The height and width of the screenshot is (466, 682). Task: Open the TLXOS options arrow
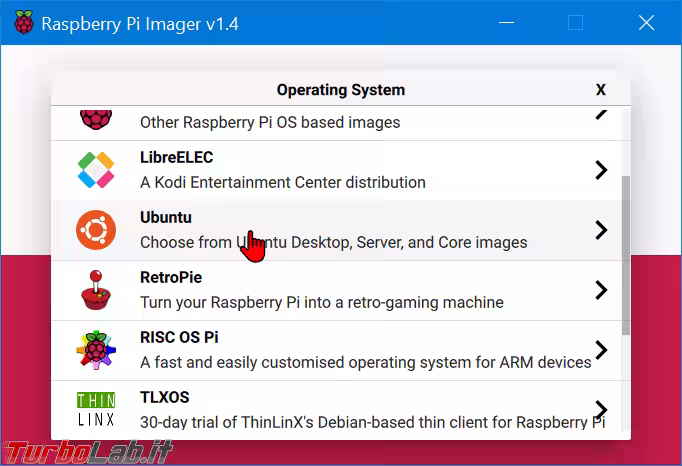(x=600, y=409)
